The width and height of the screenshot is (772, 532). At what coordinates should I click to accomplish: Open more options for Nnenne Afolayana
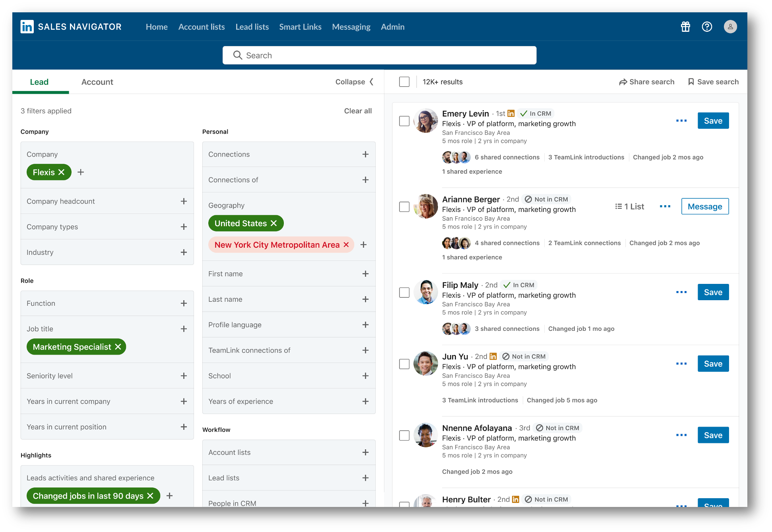(x=681, y=435)
